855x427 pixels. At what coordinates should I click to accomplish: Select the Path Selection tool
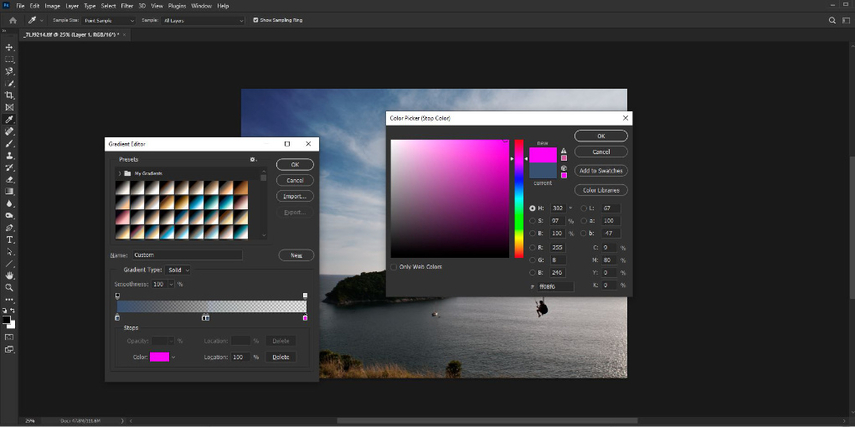click(9, 251)
